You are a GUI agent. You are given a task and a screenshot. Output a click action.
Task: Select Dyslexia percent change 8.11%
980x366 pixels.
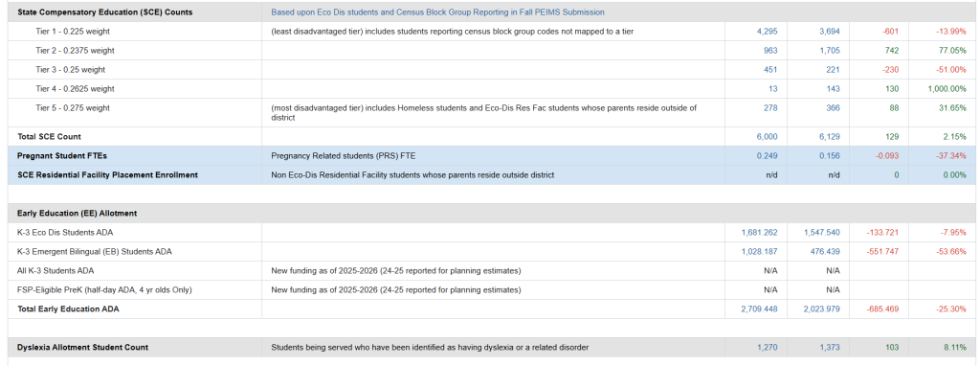tap(954, 347)
